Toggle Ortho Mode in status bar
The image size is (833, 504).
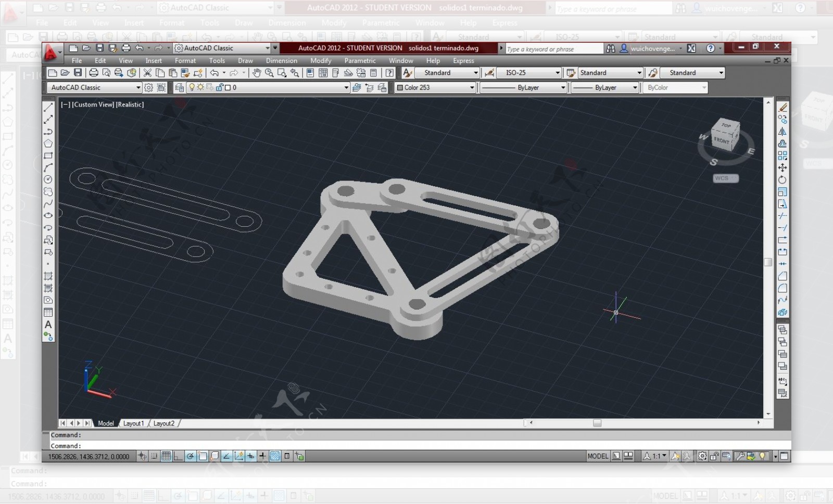(178, 456)
